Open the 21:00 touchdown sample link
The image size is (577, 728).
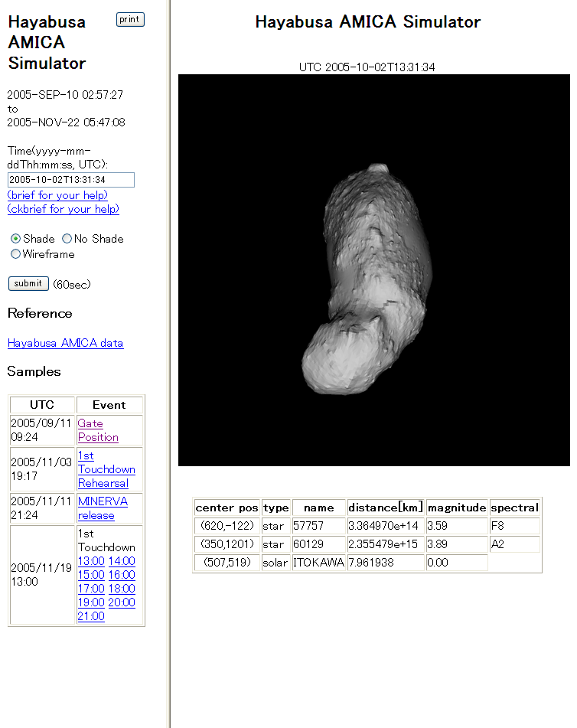[x=91, y=616]
